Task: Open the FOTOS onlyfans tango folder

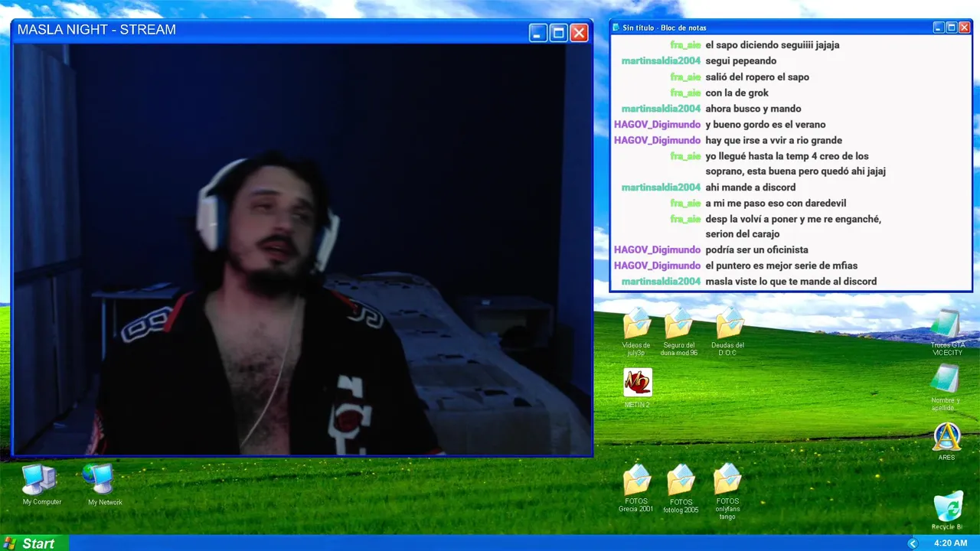Action: pos(727,491)
